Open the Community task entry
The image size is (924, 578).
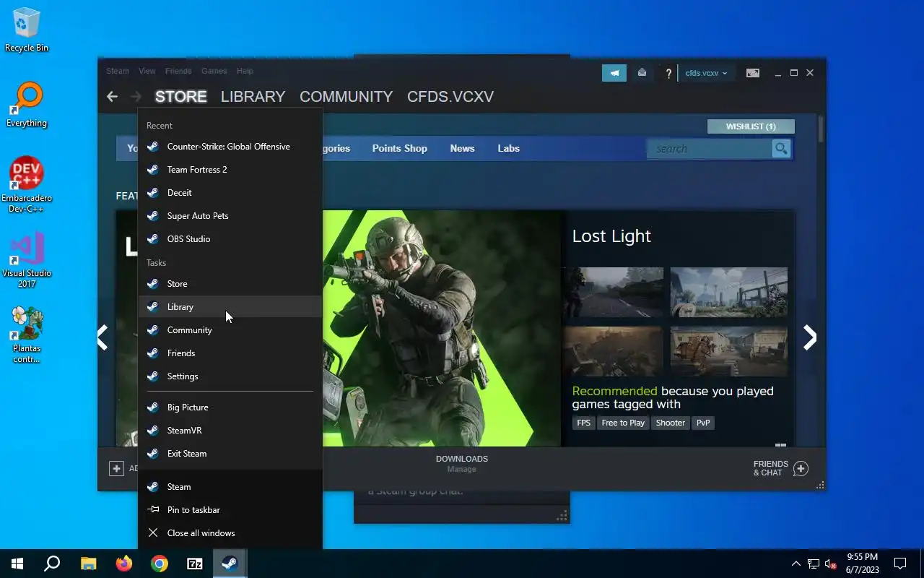230,330
